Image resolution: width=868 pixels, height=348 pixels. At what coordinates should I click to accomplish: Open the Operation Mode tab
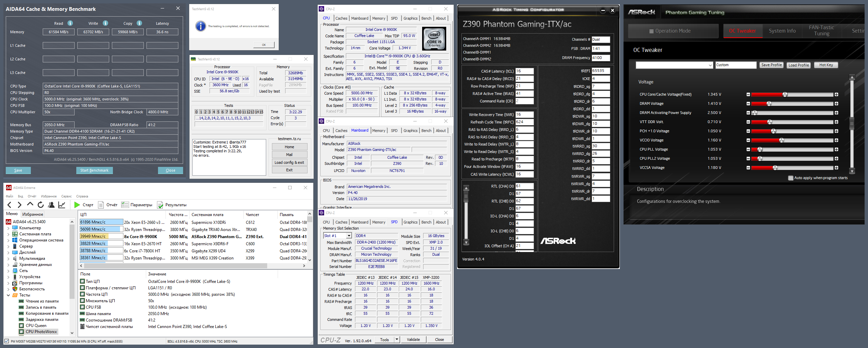pyautogui.click(x=673, y=31)
